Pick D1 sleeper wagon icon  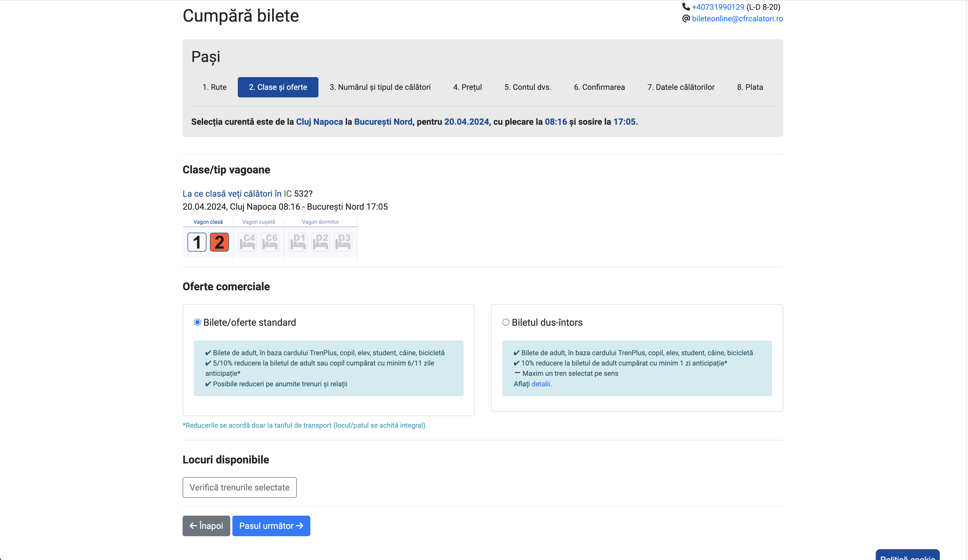pos(298,242)
